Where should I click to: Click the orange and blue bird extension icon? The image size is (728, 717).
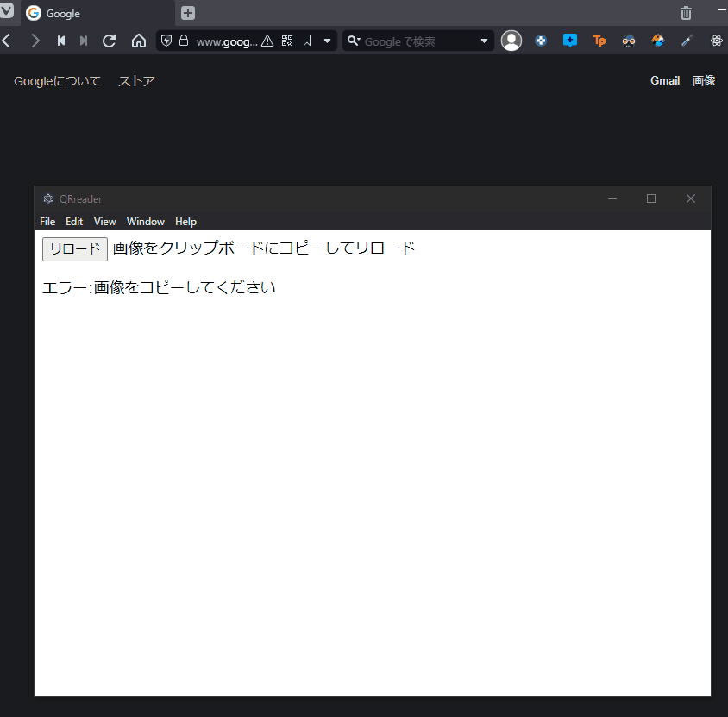pos(658,41)
